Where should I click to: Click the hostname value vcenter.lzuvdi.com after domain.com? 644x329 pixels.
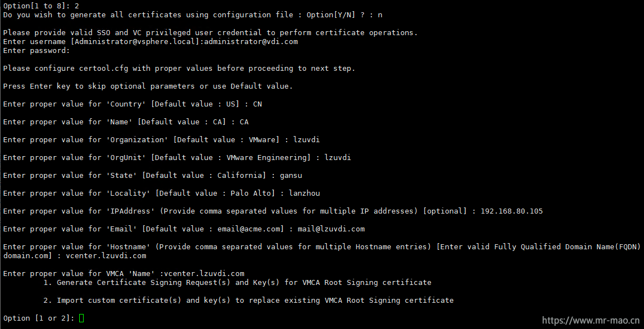[x=106, y=255]
